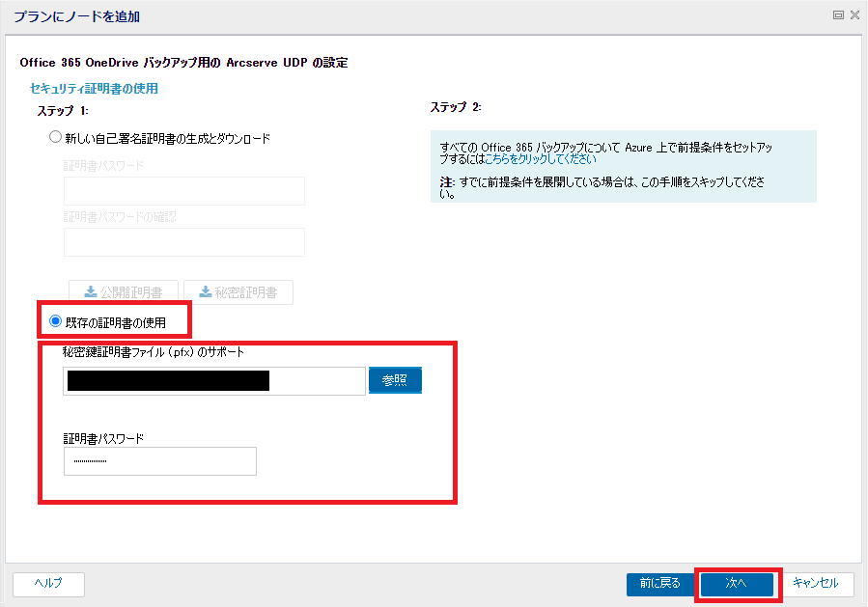The height and width of the screenshot is (607, 868).
Task: Click the キャンセル button
Action: coord(816,584)
